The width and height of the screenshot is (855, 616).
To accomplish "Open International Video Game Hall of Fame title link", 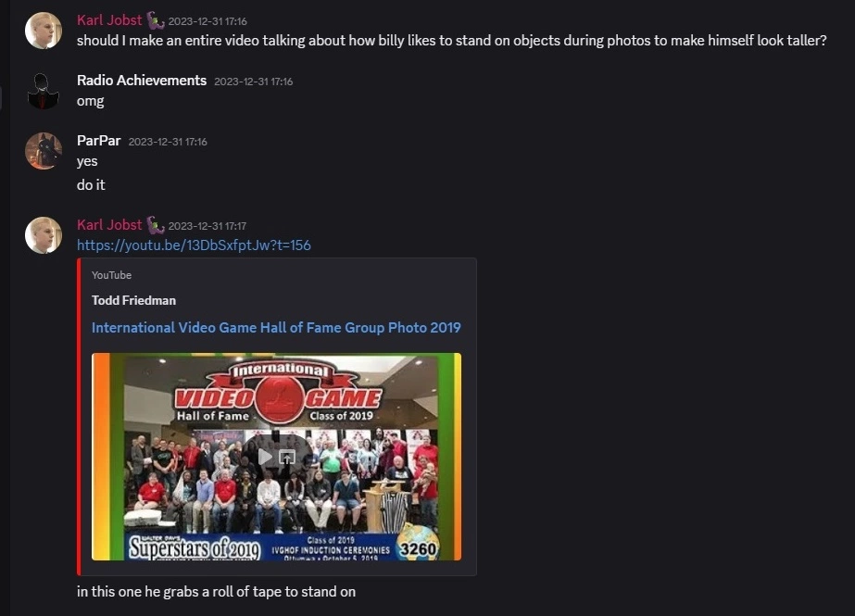I will (276, 327).
